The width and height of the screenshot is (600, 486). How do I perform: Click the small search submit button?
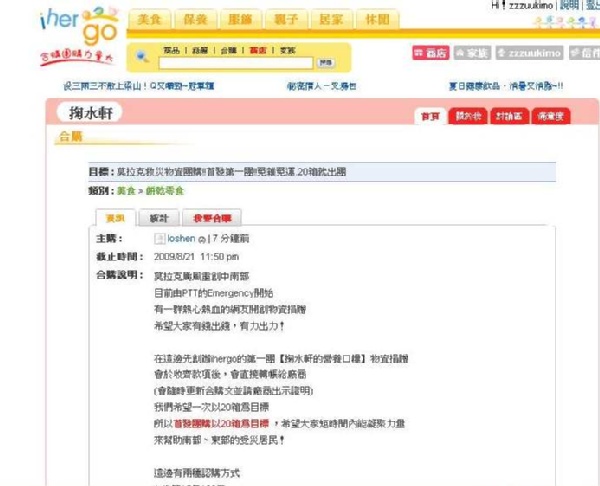tap(326, 63)
